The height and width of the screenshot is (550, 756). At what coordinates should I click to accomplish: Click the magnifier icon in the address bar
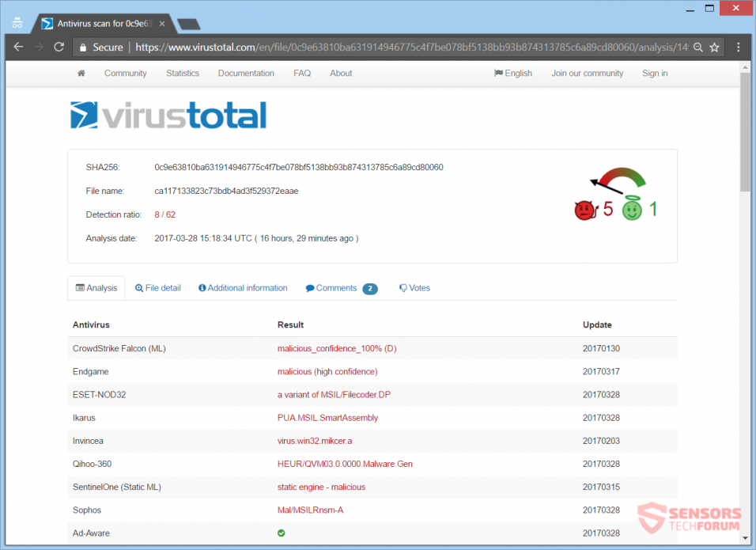pyautogui.click(x=697, y=47)
